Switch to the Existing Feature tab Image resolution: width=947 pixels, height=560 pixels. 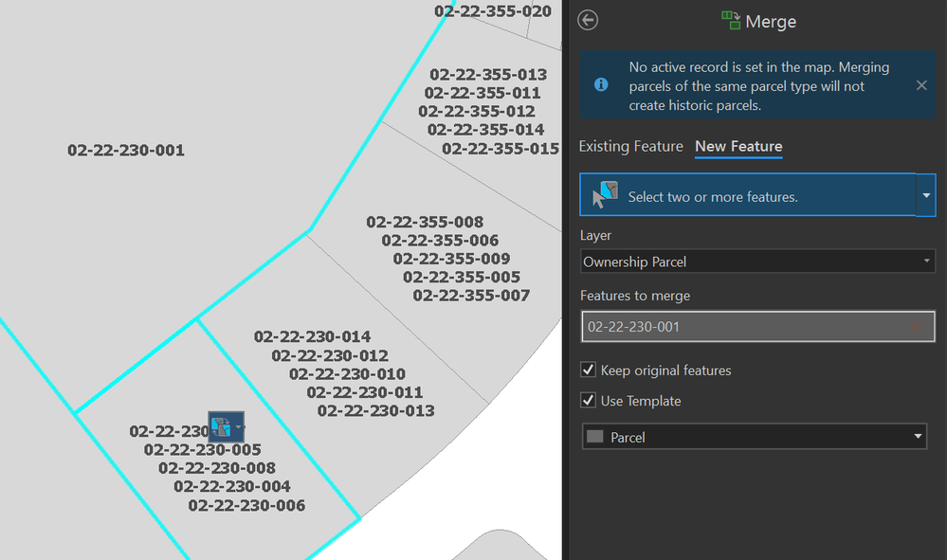point(630,146)
